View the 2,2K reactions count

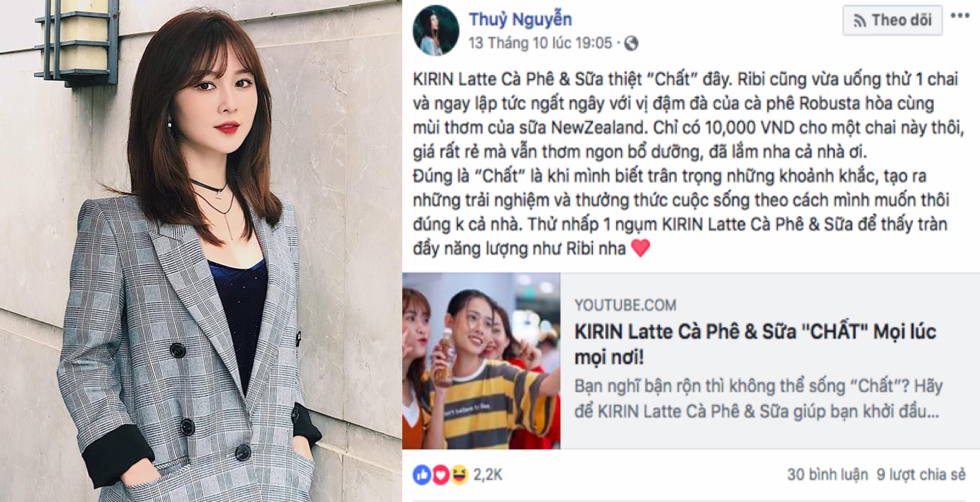click(487, 475)
